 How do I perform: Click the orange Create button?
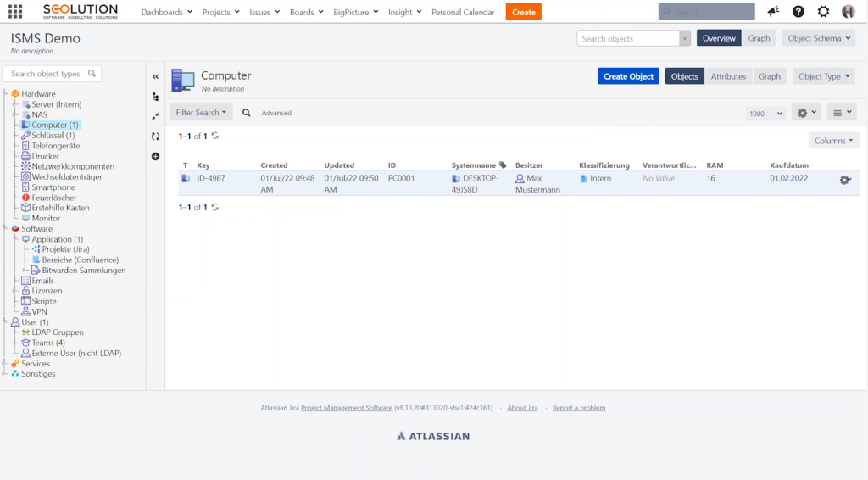click(x=523, y=12)
